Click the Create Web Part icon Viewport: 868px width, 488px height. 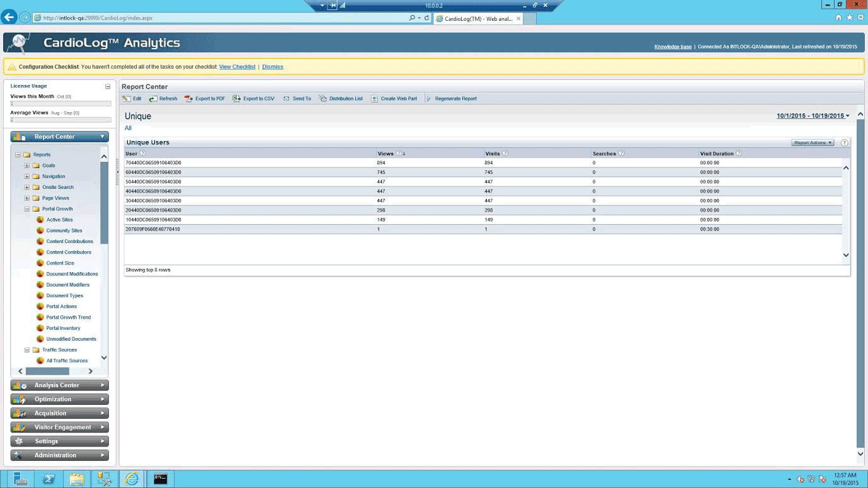[374, 98]
